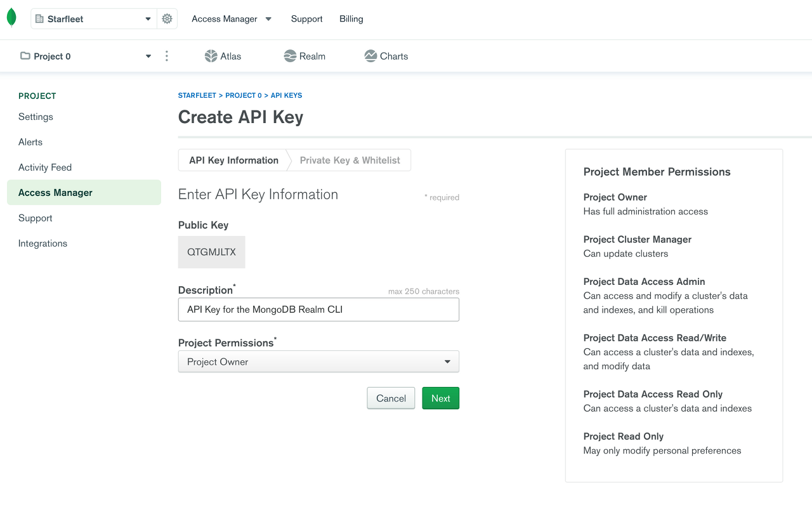
Task: Open Integrations in the sidebar
Action: point(43,244)
